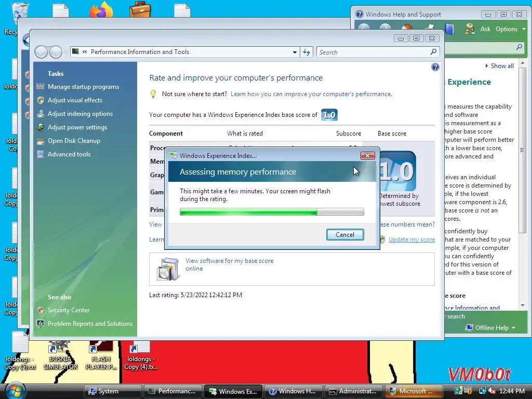Click the Browse Help book icon
Image resolution: width=532 pixels, height=399 pixels.
coord(449,29)
